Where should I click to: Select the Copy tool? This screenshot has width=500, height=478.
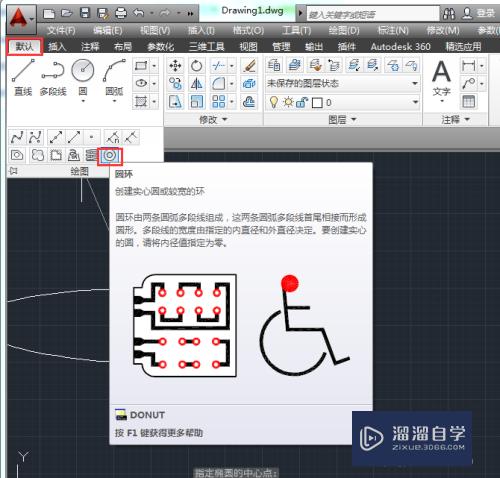tap(175, 83)
